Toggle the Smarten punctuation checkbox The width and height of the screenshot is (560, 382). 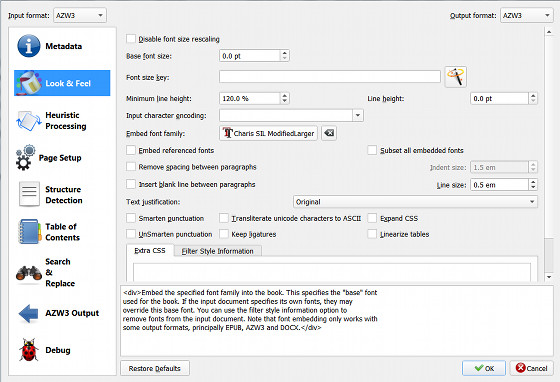tap(131, 218)
